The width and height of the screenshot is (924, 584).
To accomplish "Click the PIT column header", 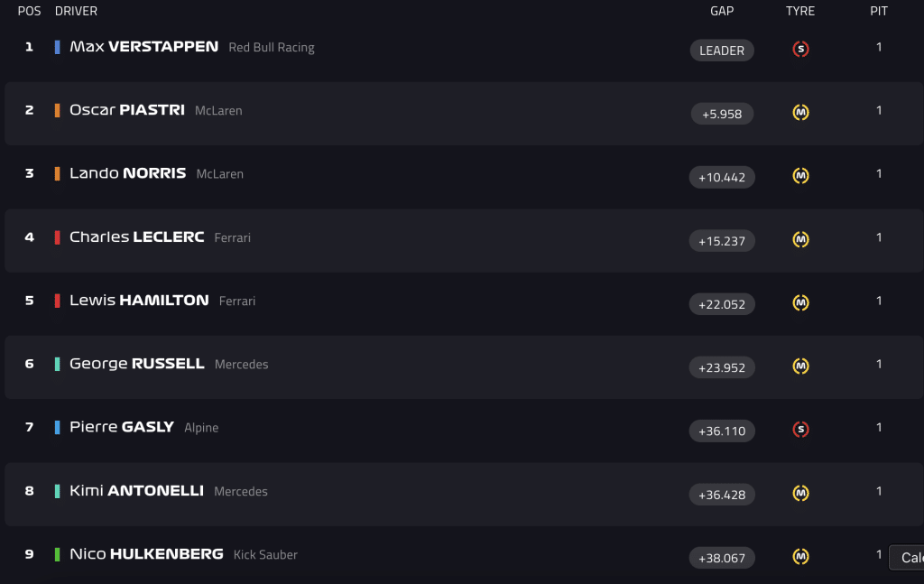I will tap(879, 11).
